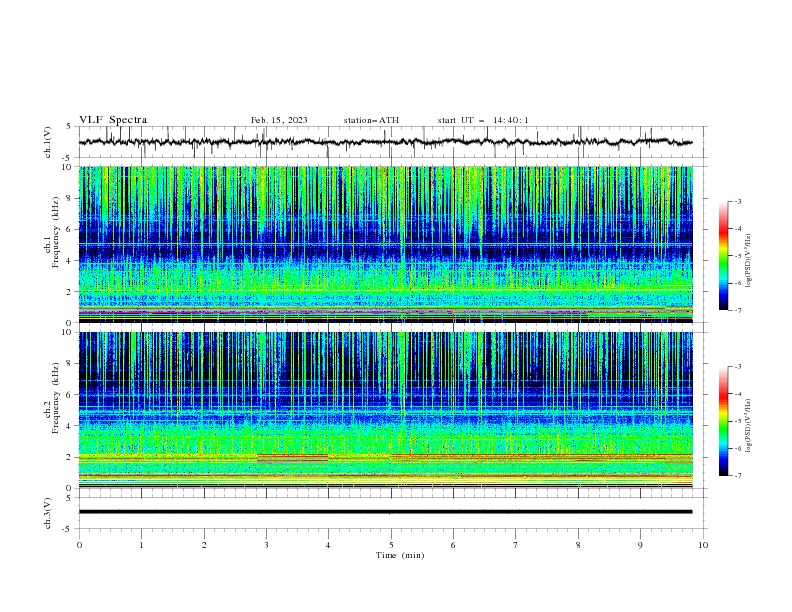792x612 pixels.
Task: Click the time axis tick label "3"
Action: point(267,545)
